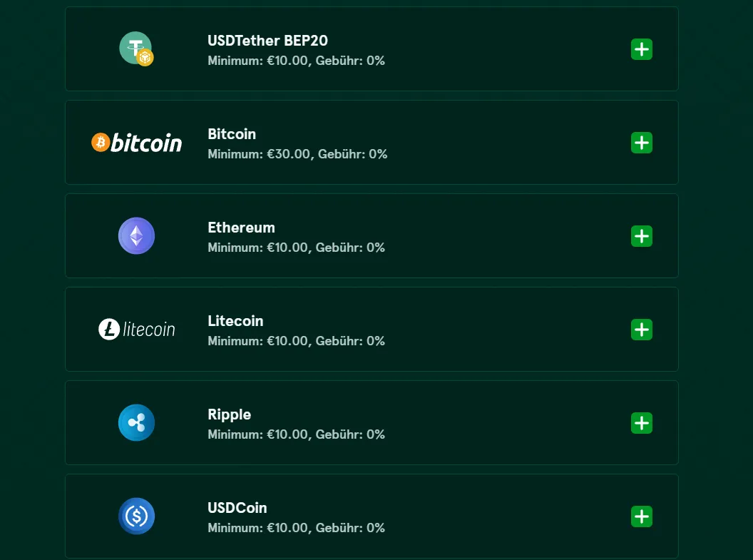Screen dimensions: 753x560
Task: Choose the Ethereum title text
Action: tap(241, 228)
